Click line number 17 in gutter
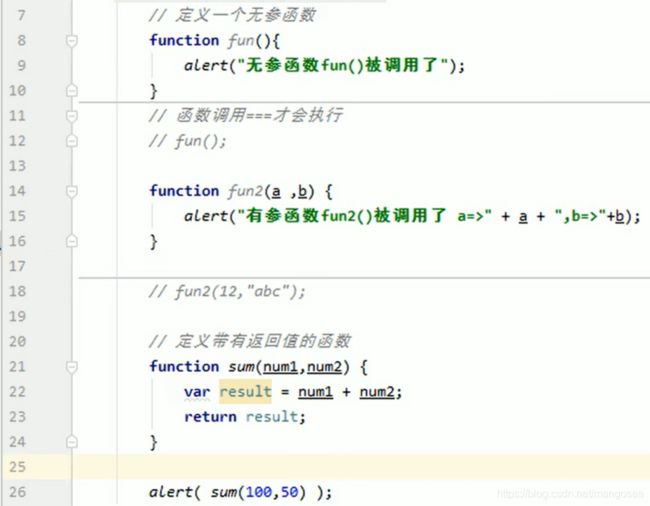This screenshot has width=650, height=506. coord(17,266)
